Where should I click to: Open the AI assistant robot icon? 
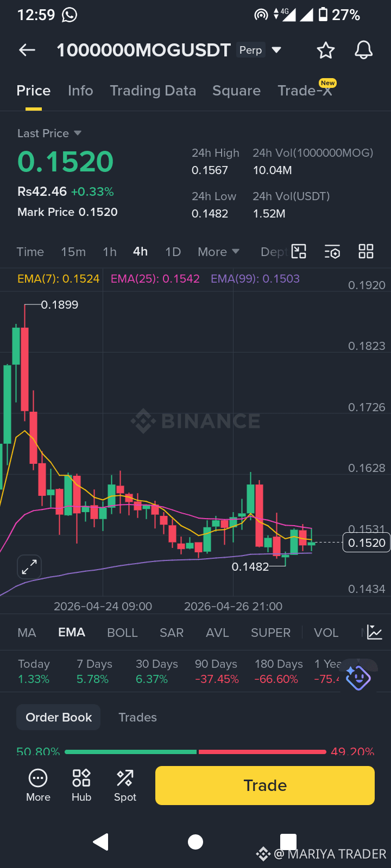tap(358, 678)
